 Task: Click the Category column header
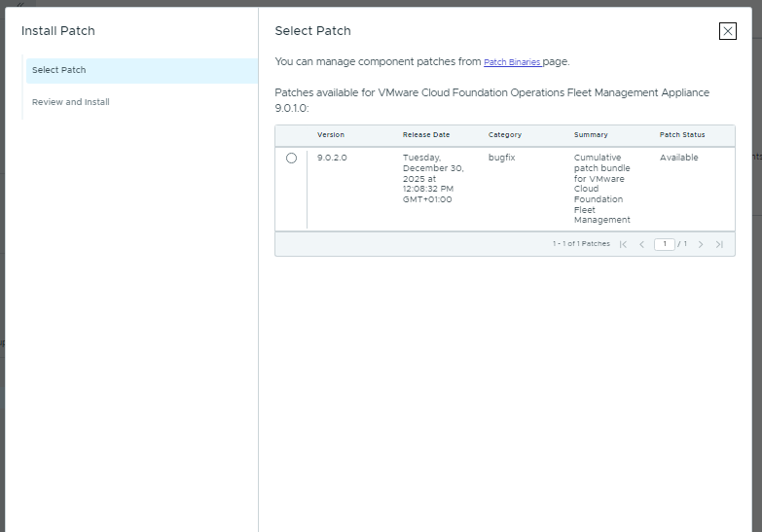(505, 134)
